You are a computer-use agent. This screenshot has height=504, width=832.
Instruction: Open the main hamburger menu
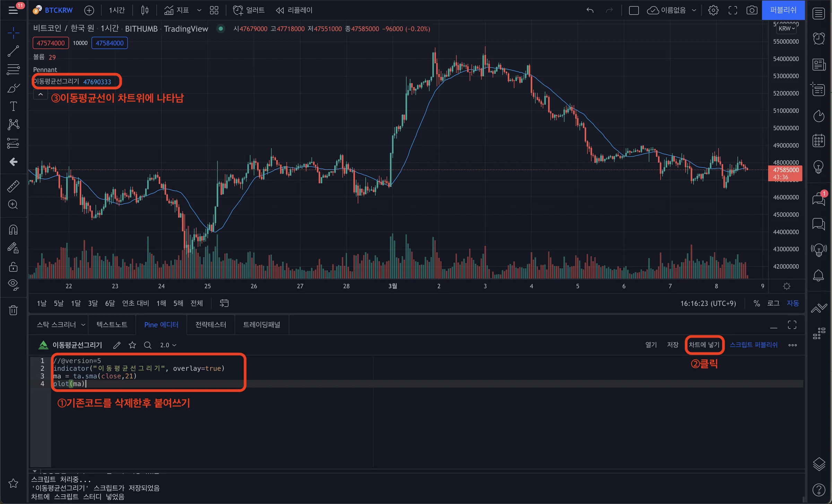(x=13, y=10)
